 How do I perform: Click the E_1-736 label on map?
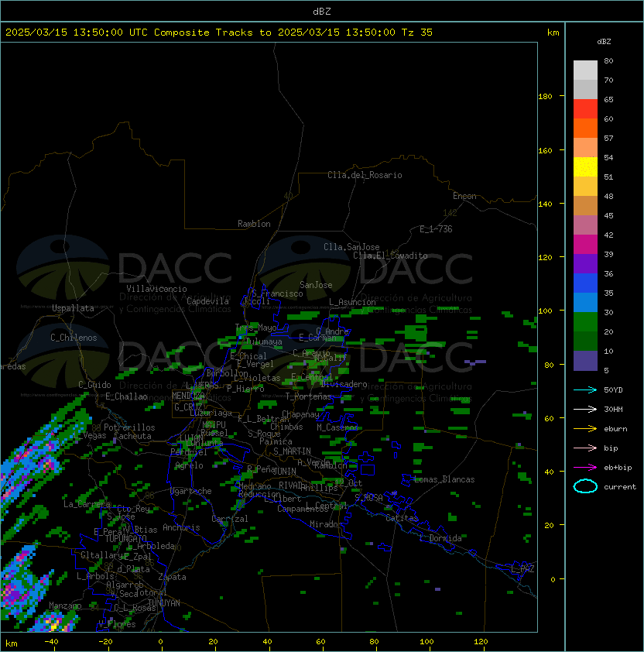coord(436,229)
